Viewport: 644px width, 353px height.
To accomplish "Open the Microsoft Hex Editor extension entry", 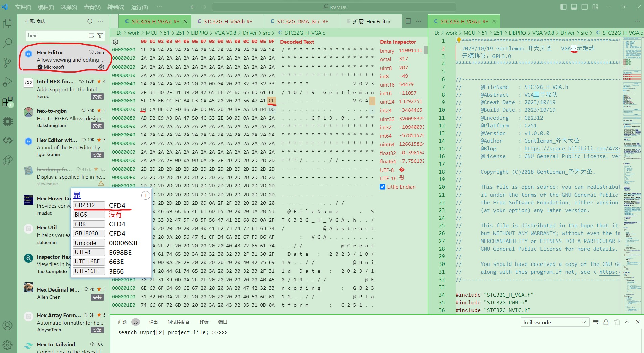I will coord(64,59).
